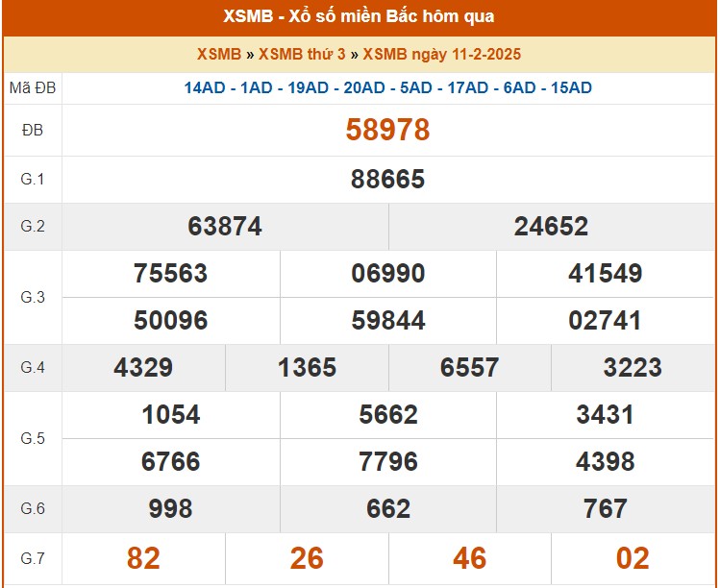
Task: Click G.2 number 63874
Action: tap(225, 227)
